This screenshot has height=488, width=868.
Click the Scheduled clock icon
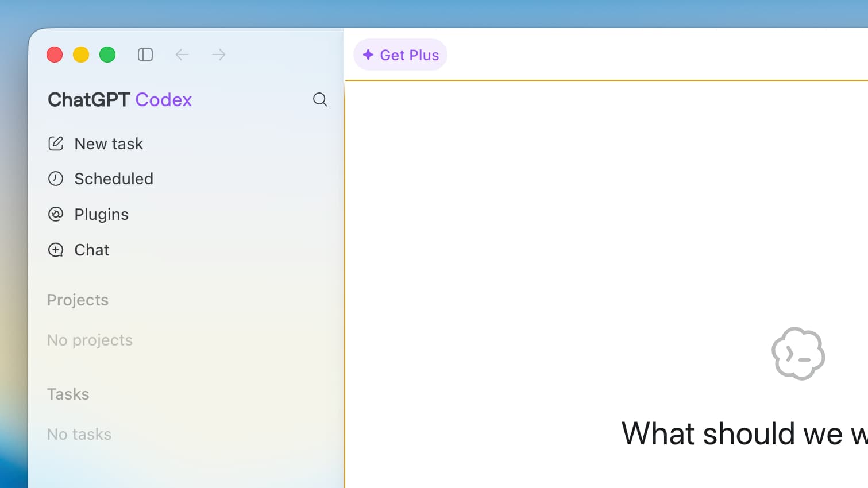(x=56, y=179)
